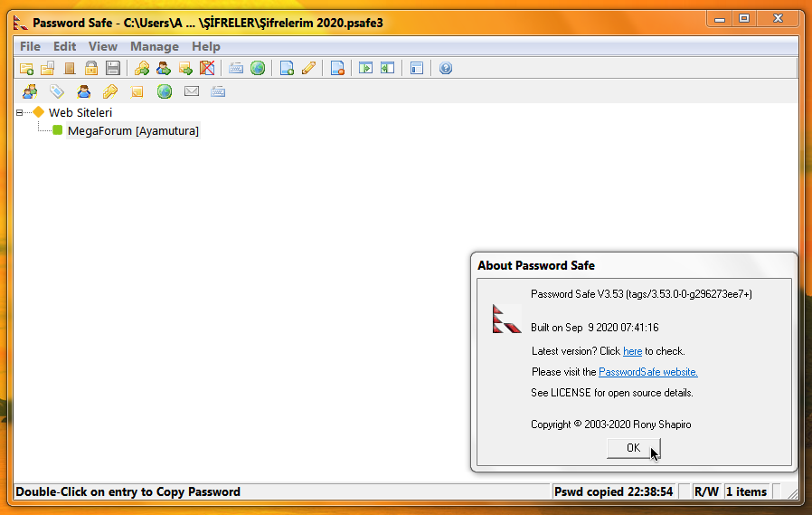Open the PasswordSafe website link

(647, 372)
